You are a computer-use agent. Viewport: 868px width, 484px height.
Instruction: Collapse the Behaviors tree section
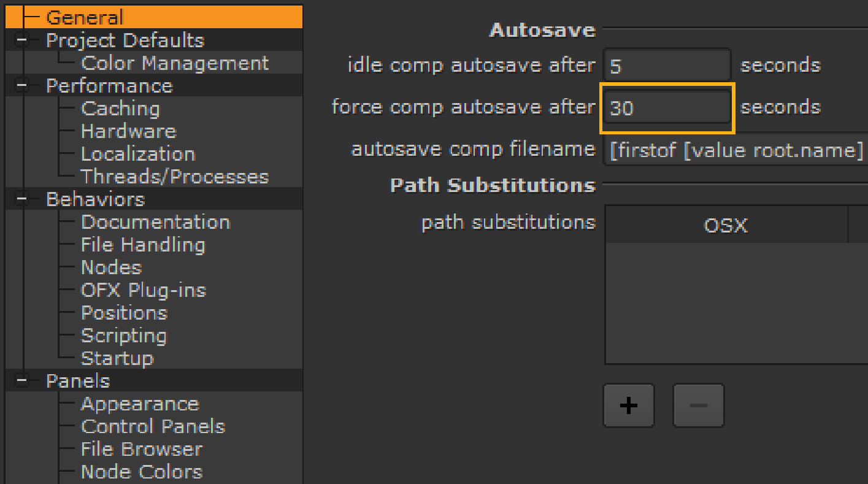[23, 199]
